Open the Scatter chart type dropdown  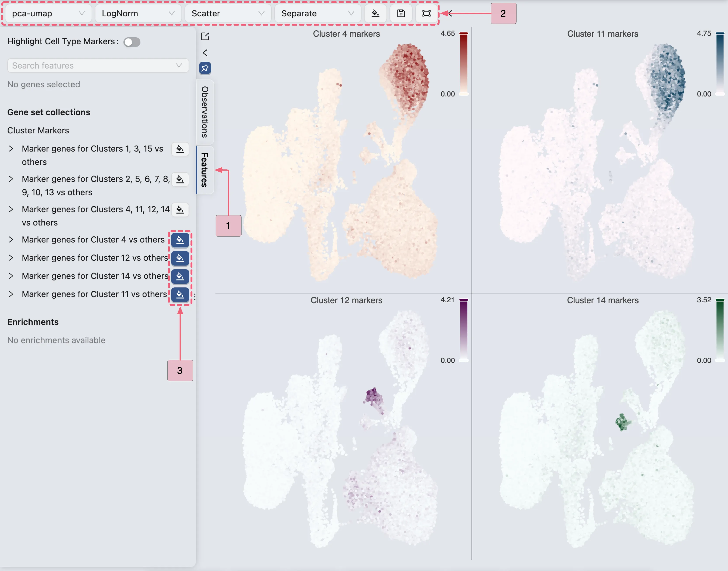pyautogui.click(x=228, y=13)
